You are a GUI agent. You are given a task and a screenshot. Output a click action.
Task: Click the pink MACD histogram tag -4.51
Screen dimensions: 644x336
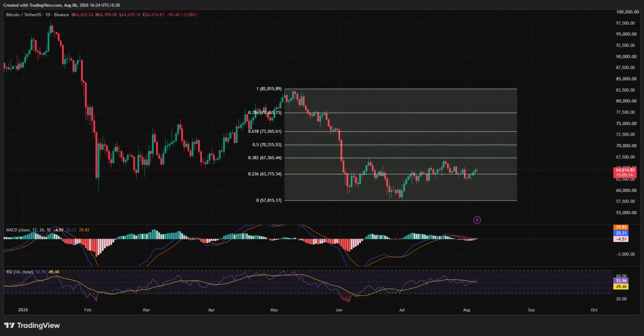(x=621, y=239)
